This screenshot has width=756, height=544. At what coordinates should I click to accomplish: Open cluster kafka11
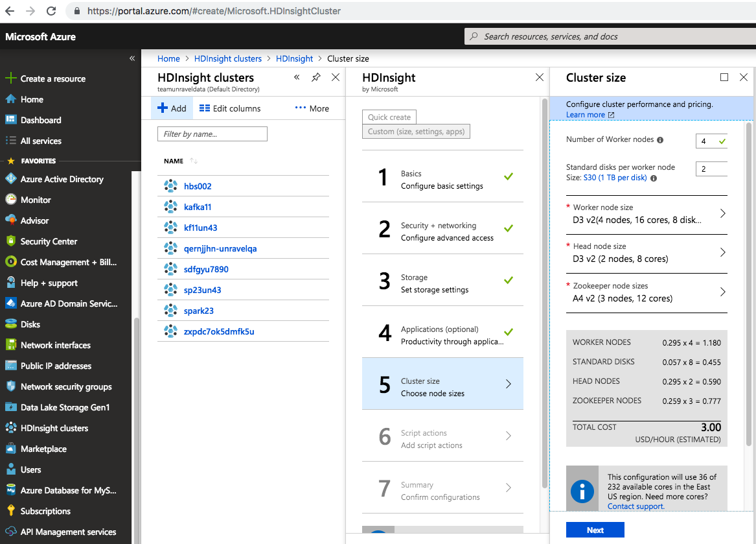197,207
